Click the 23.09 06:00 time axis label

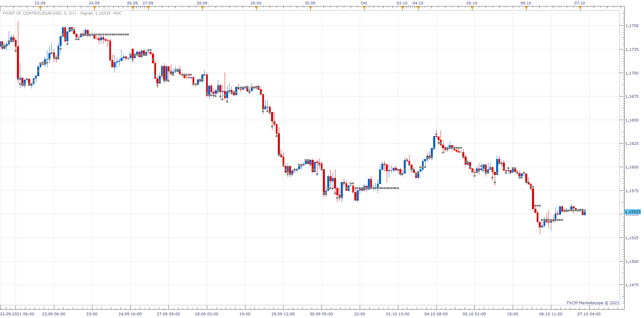[54, 314]
